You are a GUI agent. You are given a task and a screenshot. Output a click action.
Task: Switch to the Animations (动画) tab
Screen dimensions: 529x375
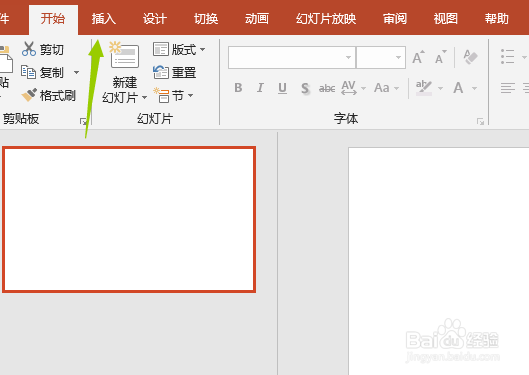[257, 19]
